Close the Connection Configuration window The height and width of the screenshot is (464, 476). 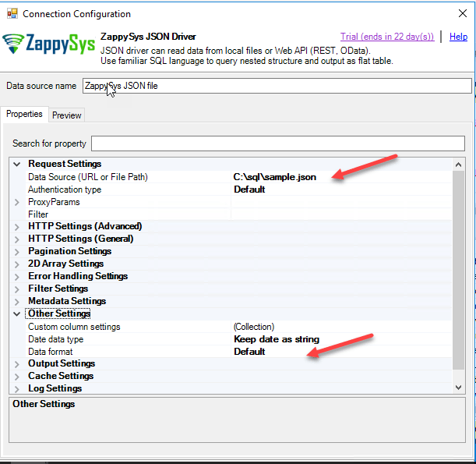(462, 13)
